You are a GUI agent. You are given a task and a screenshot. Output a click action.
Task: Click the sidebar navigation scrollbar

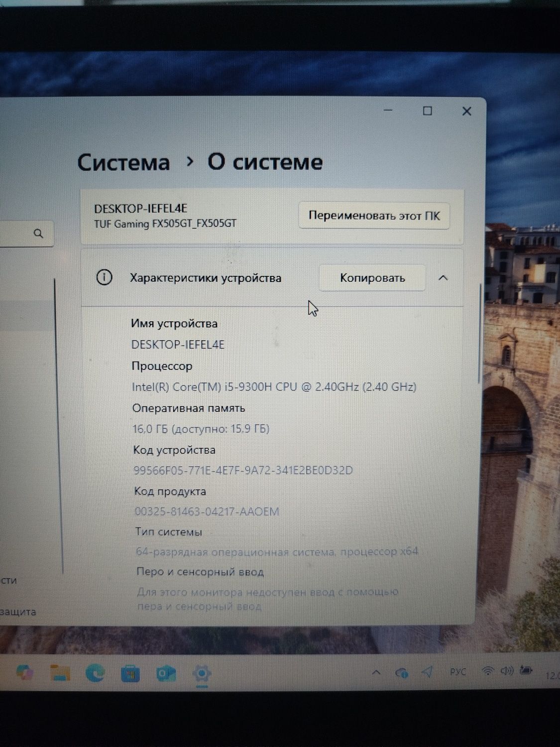tap(59, 426)
